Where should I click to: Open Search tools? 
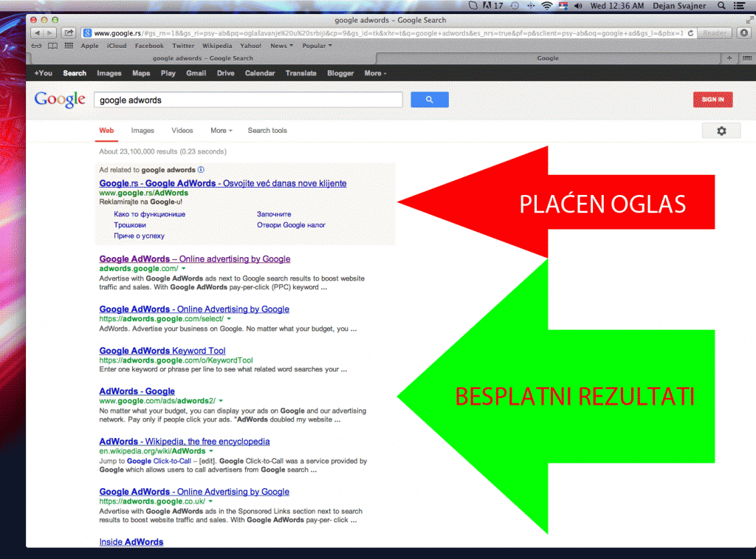267,131
